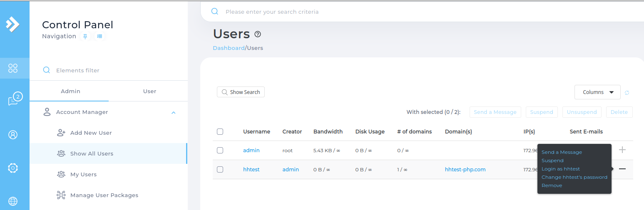644x210 pixels.
Task: Collapse actions minus icon for hhtest row
Action: [622, 169]
